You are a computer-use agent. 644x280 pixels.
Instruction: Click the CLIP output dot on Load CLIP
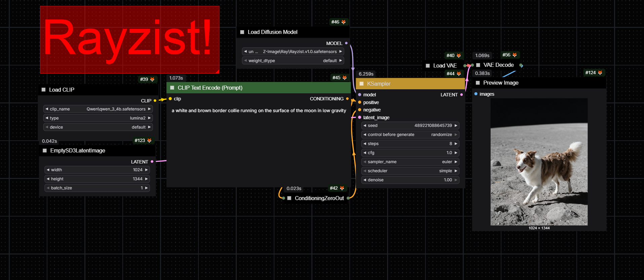pos(155,101)
